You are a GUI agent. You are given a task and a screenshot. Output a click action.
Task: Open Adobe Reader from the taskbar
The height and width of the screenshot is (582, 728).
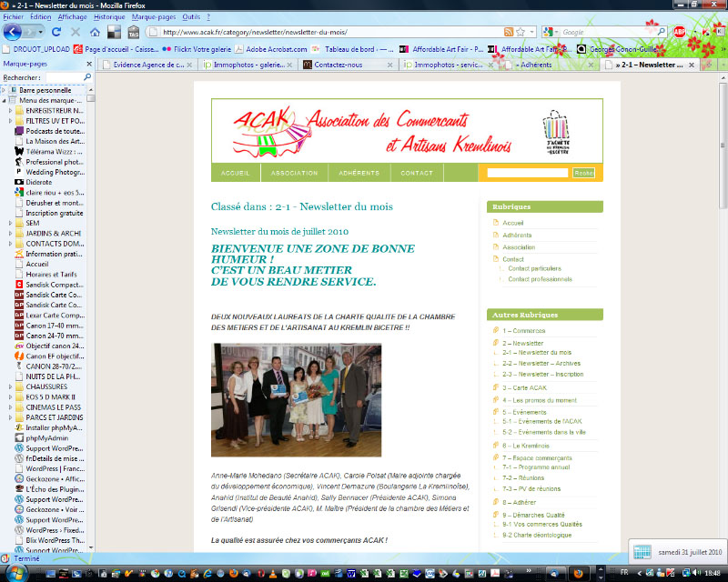point(495,573)
